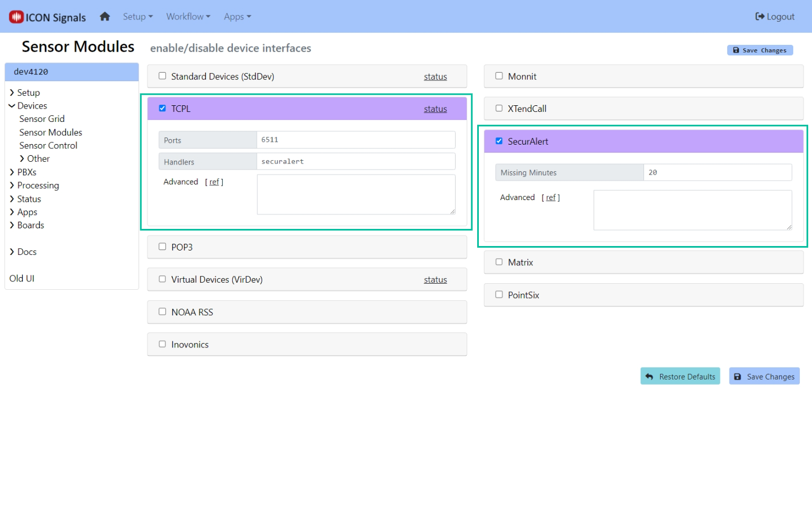Uncheck the SecurAlert checkbox
812x522 pixels.
click(x=499, y=141)
